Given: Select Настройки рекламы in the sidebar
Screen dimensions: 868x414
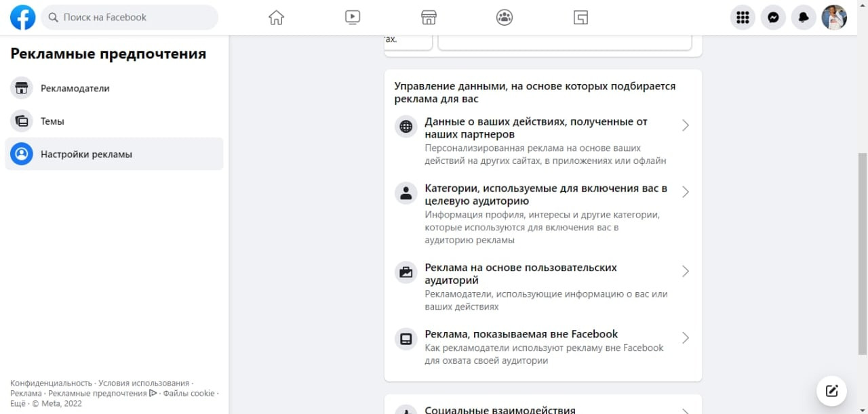Looking at the screenshot, I should [x=114, y=154].
